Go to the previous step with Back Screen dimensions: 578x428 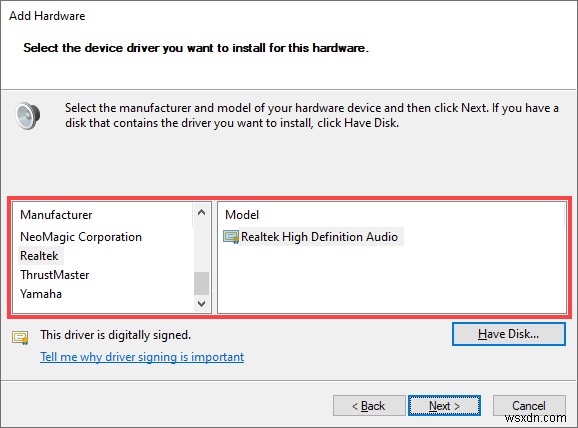[369, 406]
